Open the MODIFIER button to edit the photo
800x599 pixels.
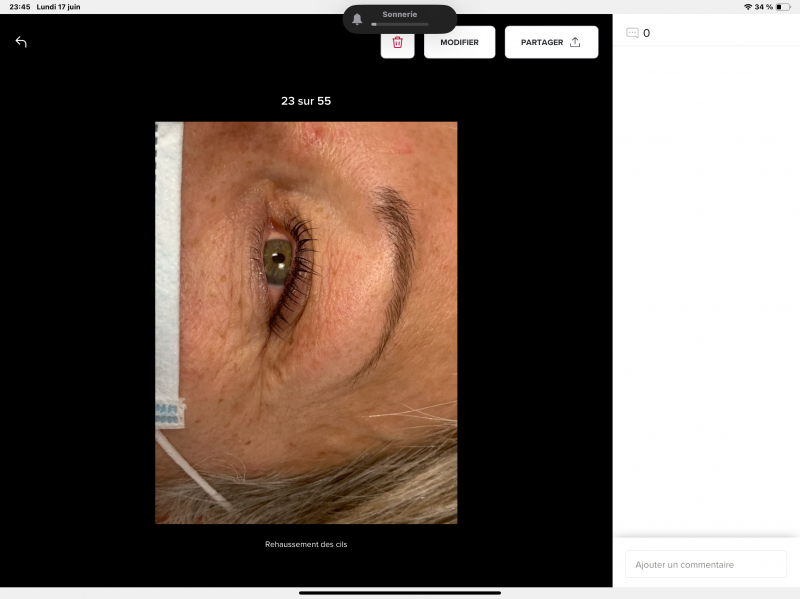[x=459, y=42]
